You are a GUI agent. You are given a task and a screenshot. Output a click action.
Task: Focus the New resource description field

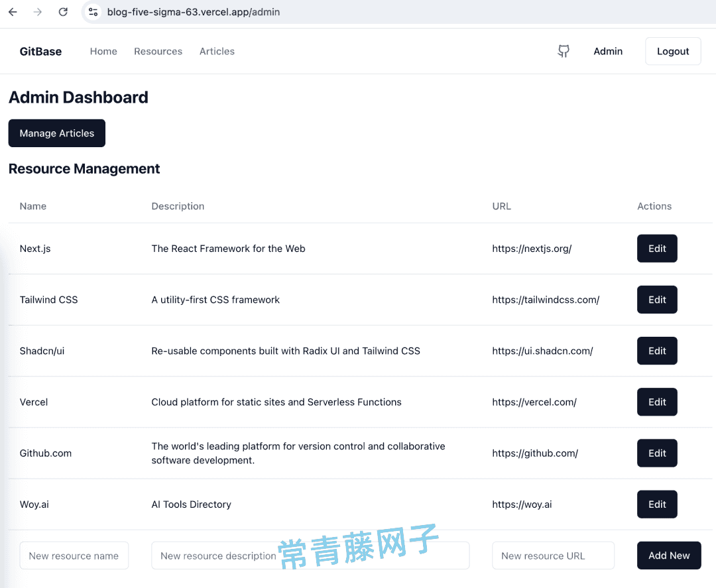(x=310, y=556)
